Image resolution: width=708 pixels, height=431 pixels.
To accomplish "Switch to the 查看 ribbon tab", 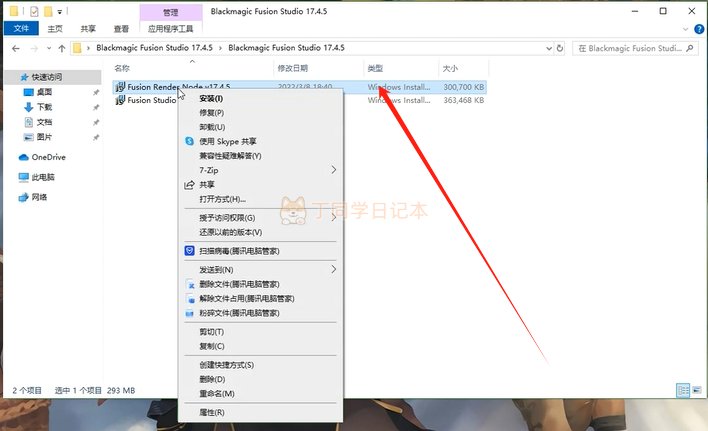I will point(121,29).
